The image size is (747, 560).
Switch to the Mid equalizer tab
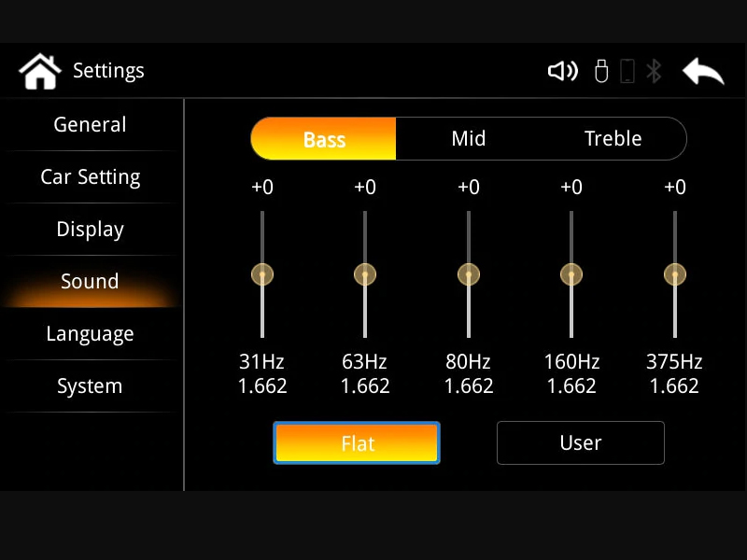pos(468,139)
